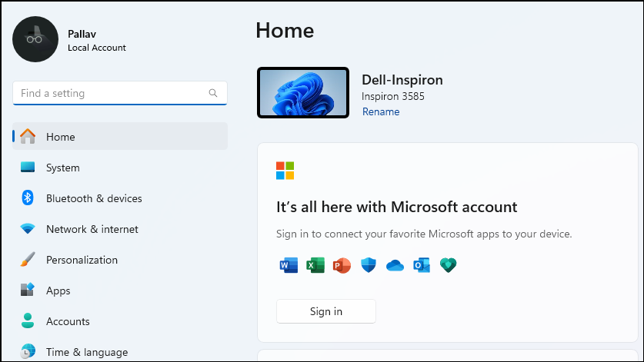Click the Sign in button
This screenshot has width=644, height=362.
coord(326,311)
